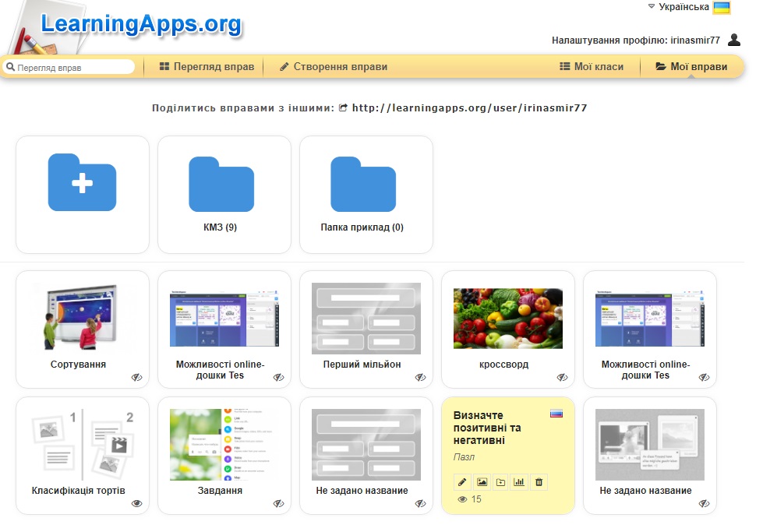The image size is (763, 532).
Task: Click the change preview image icon
Action: coord(482,482)
